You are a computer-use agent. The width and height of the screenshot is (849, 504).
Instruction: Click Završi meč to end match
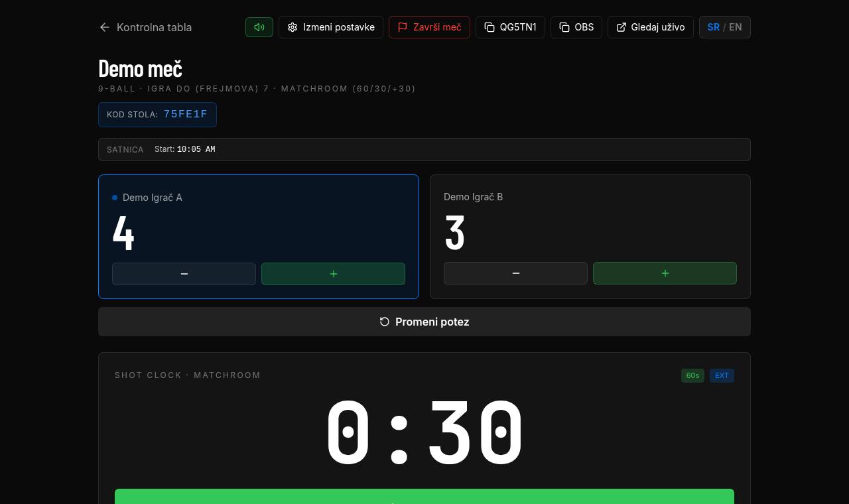[429, 27]
